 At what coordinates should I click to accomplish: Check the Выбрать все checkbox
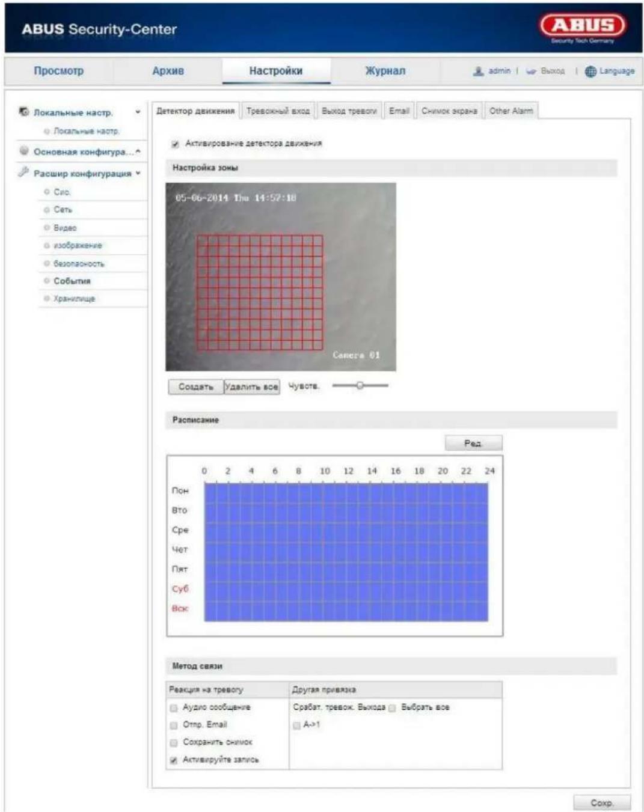point(392,708)
